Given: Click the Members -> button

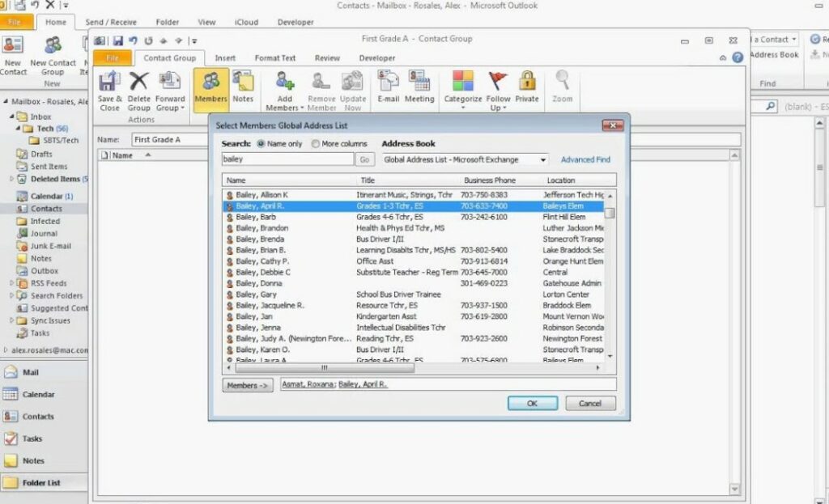Looking at the screenshot, I should click(248, 386).
